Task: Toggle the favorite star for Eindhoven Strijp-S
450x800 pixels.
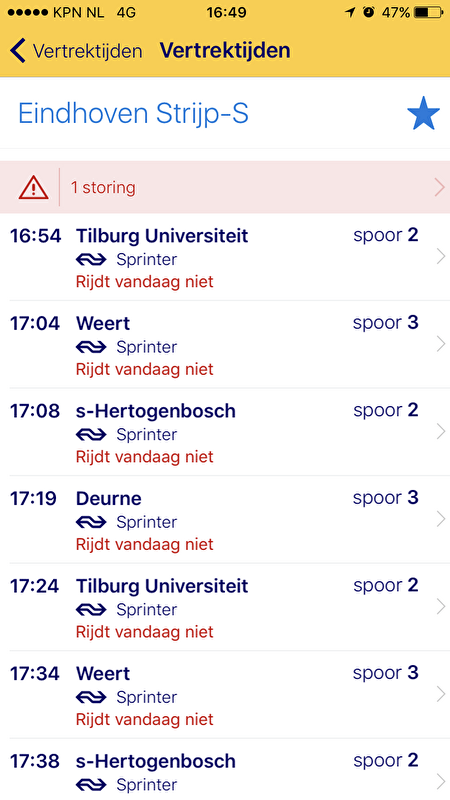Action: (423, 113)
